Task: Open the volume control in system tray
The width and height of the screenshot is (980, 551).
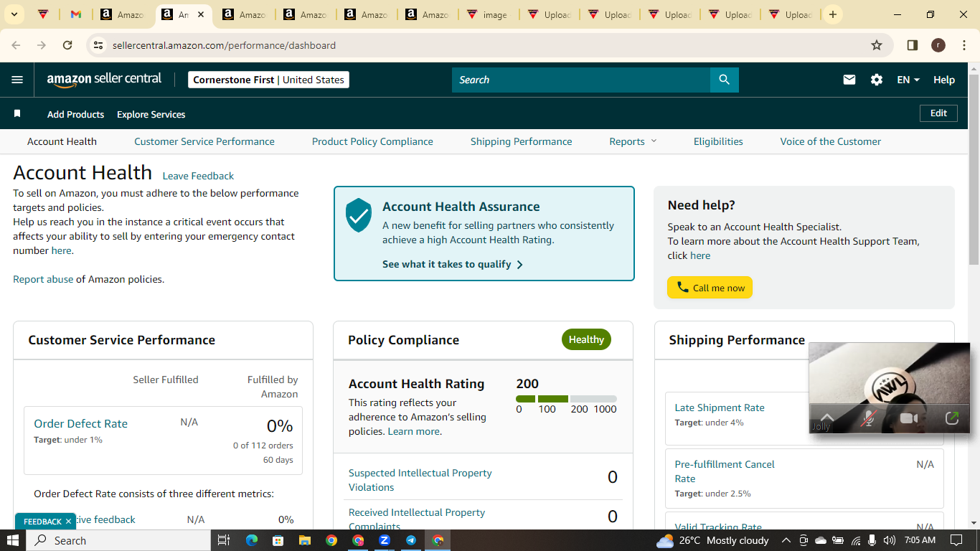Action: [x=890, y=540]
